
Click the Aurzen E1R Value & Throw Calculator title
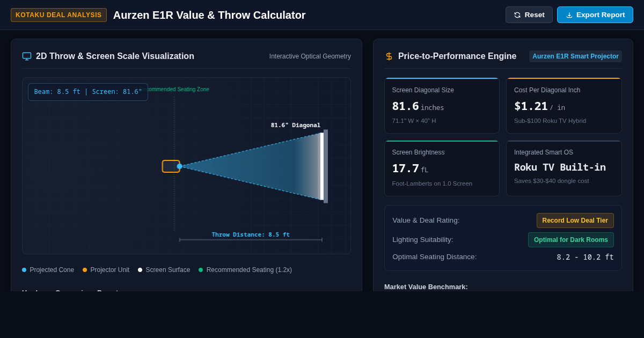pos(209,15)
